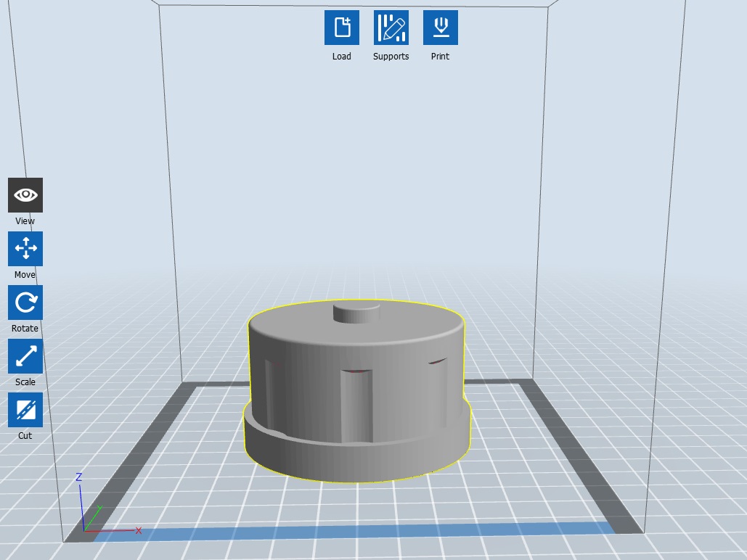The width and height of the screenshot is (747, 560).
Task: Click the 'Rotate' text label
Action: (x=25, y=329)
